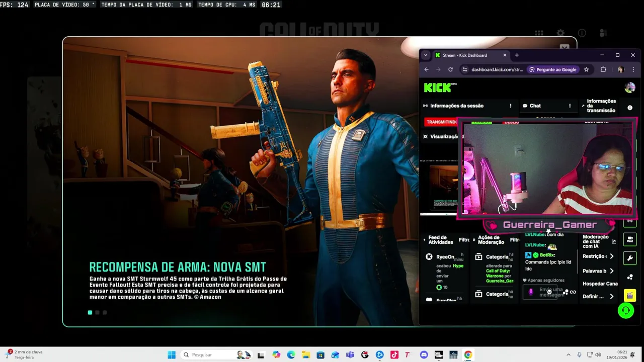
Task: Open Chrome from the taskbar
Action: point(468,355)
